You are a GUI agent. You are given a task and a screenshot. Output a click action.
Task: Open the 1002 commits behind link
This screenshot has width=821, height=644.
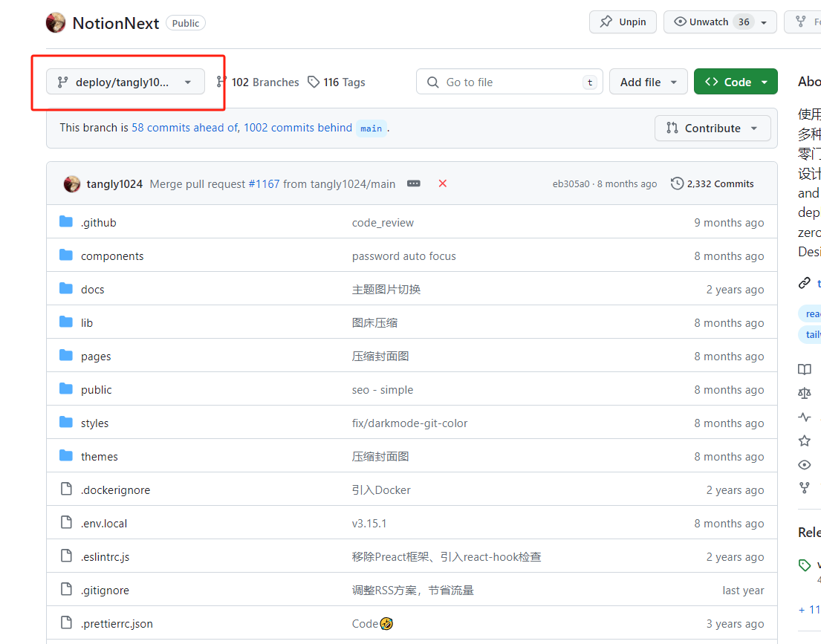click(x=298, y=128)
